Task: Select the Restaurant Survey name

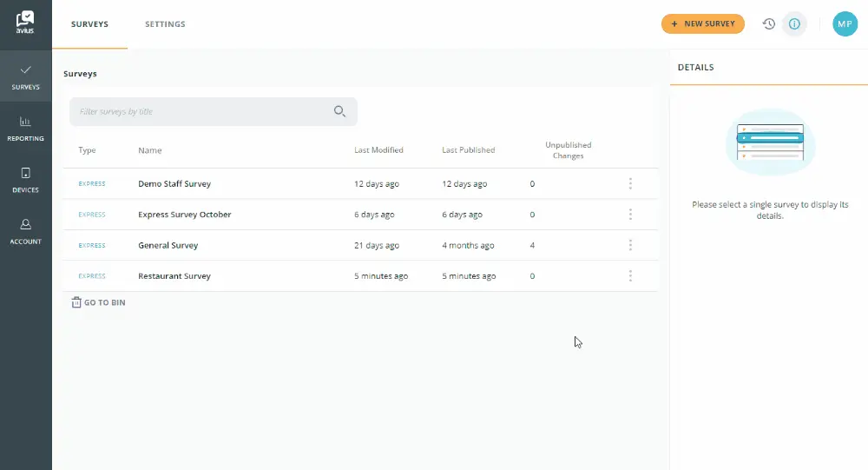Action: point(174,276)
